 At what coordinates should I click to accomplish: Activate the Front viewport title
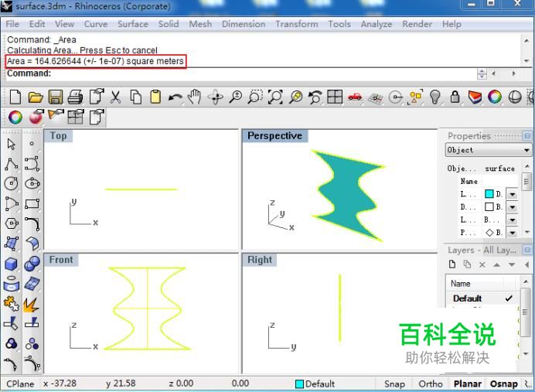(x=61, y=260)
